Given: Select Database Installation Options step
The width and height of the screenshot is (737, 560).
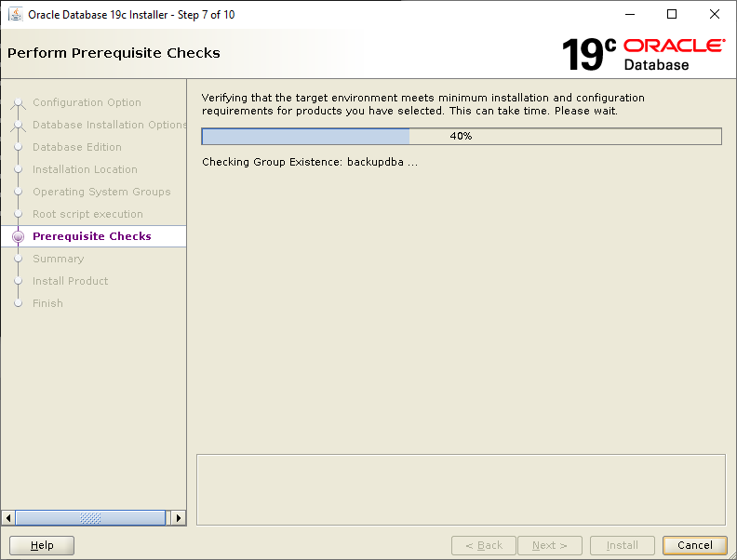Looking at the screenshot, I should [110, 125].
